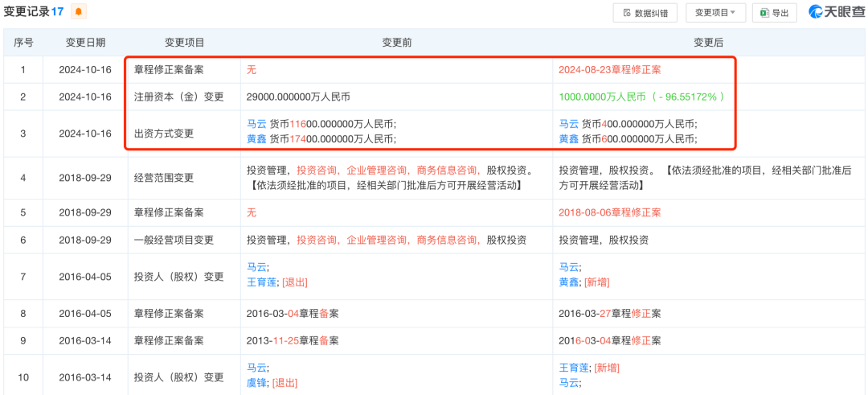Click 2013-11-25章程备案 text
This screenshot has height=395, width=868.
point(293,340)
